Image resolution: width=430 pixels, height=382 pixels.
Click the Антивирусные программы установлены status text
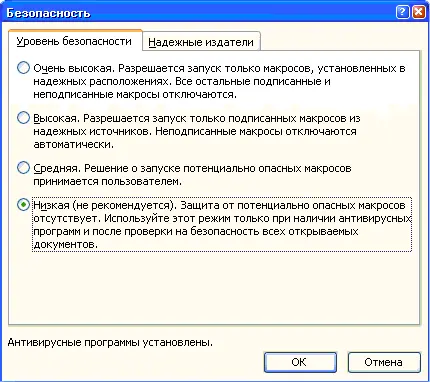[110, 342]
